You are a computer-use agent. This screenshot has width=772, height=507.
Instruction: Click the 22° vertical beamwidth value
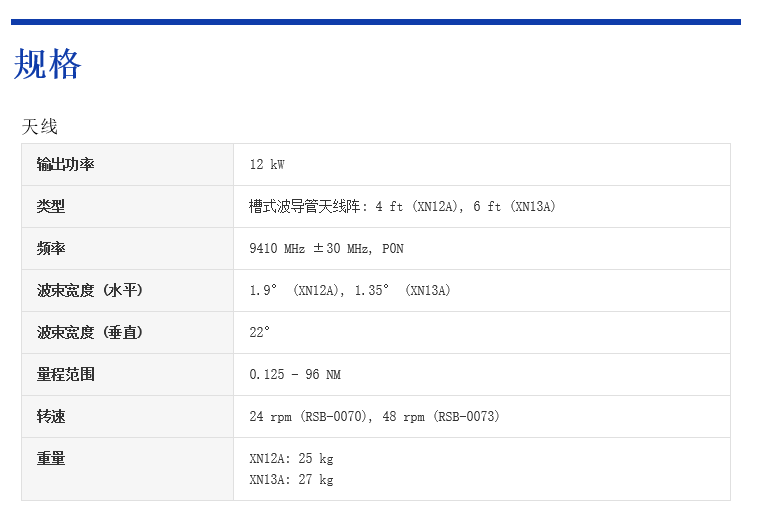click(x=260, y=333)
